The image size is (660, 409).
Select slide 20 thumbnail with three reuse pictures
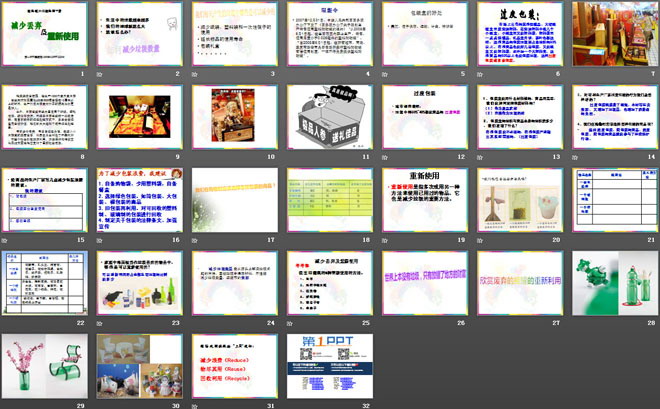click(520, 200)
